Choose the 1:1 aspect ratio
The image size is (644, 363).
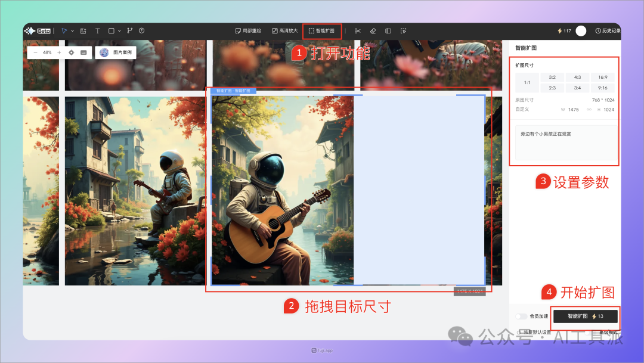527,82
